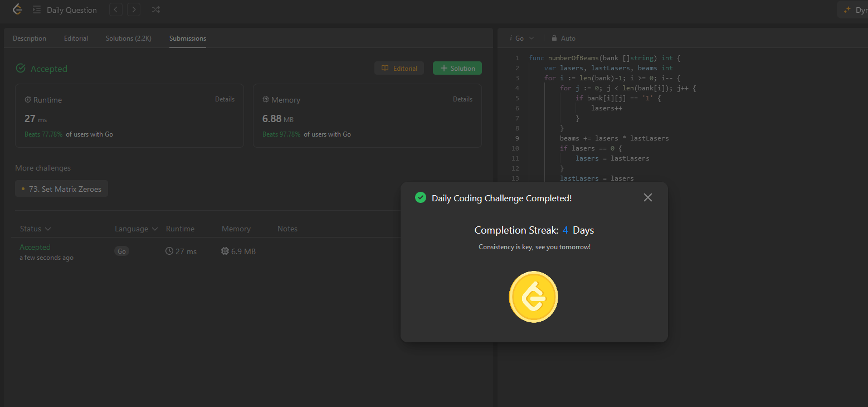The height and width of the screenshot is (407, 868).
Task: Go to the previous question arrow
Action: coord(116,9)
